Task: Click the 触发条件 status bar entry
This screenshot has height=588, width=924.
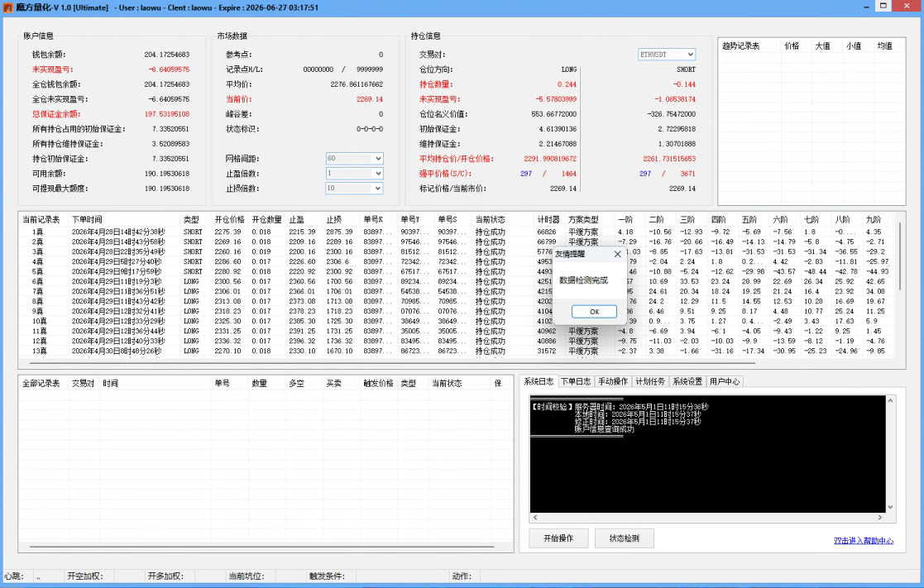Action: pos(327,576)
